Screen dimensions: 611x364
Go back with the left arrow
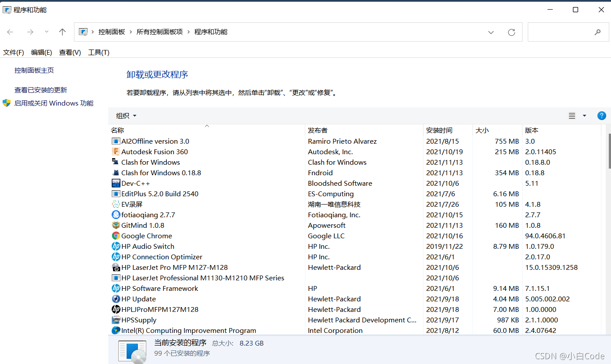click(x=10, y=32)
